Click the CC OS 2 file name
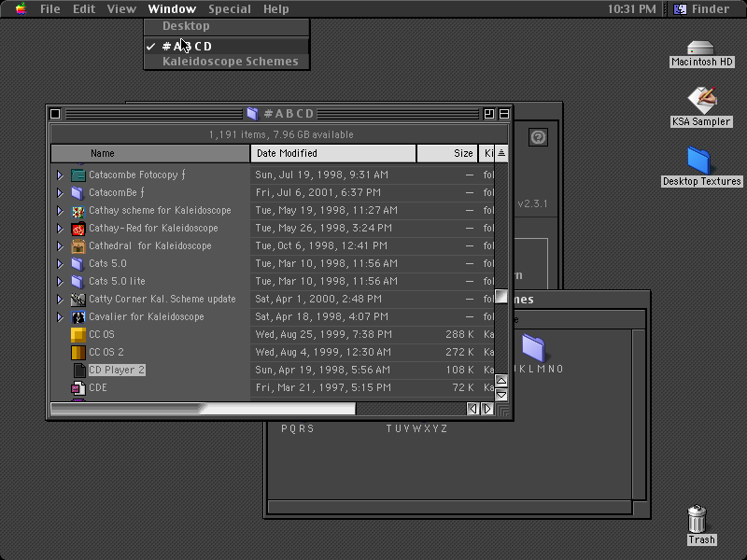Viewport: 747px width, 560px height. [106, 353]
